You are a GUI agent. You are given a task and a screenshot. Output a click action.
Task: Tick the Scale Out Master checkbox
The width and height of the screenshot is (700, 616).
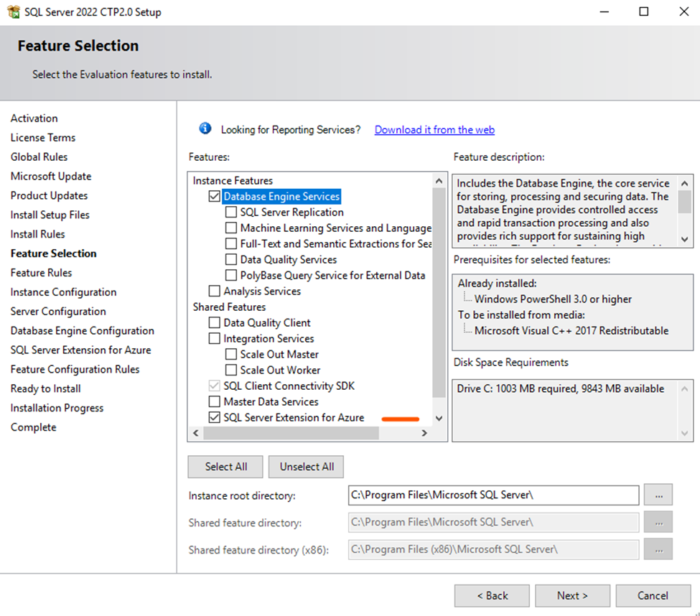point(230,355)
